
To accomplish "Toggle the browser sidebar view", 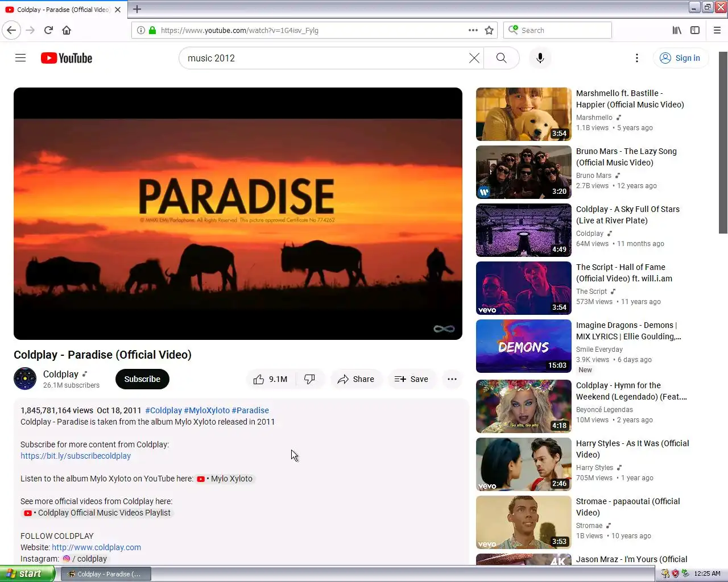I will [x=695, y=30].
